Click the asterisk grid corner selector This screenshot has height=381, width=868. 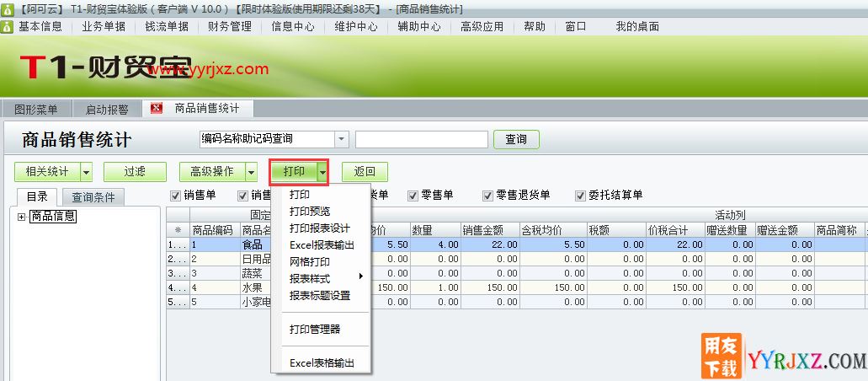tap(178, 230)
